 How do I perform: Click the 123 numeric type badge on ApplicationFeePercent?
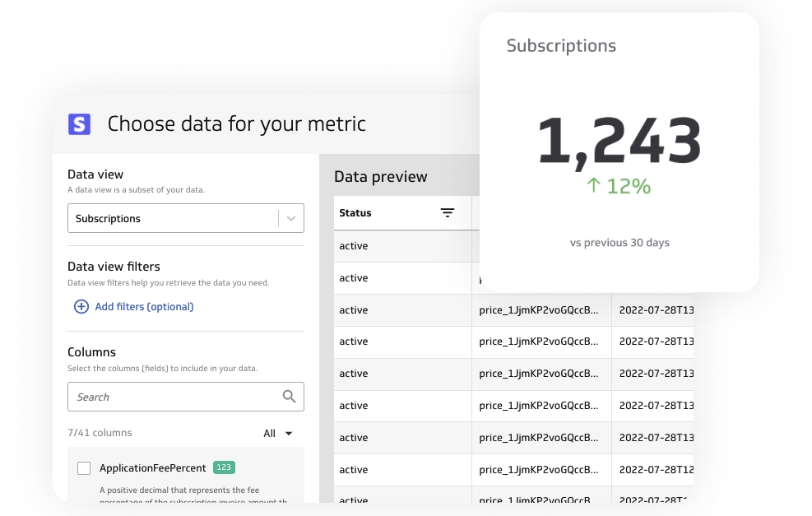(224, 467)
